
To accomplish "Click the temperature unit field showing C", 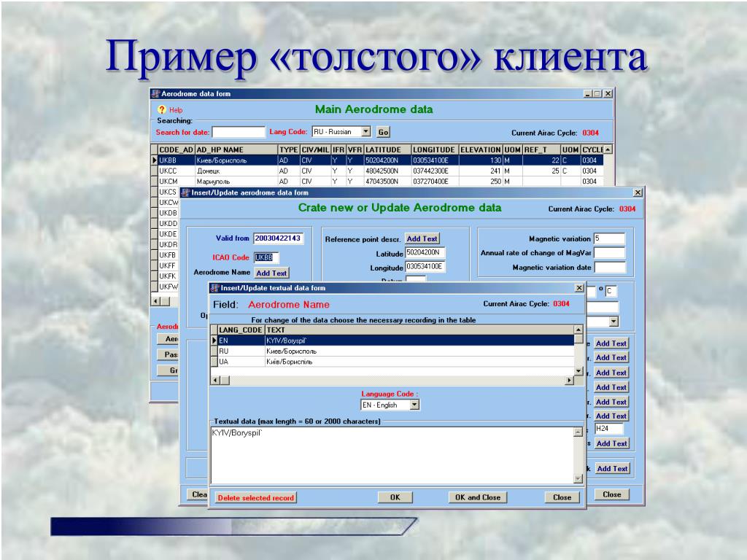I will (611, 290).
